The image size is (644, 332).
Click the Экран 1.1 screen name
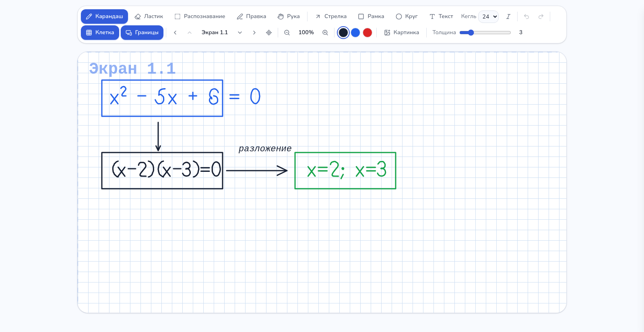coord(215,33)
